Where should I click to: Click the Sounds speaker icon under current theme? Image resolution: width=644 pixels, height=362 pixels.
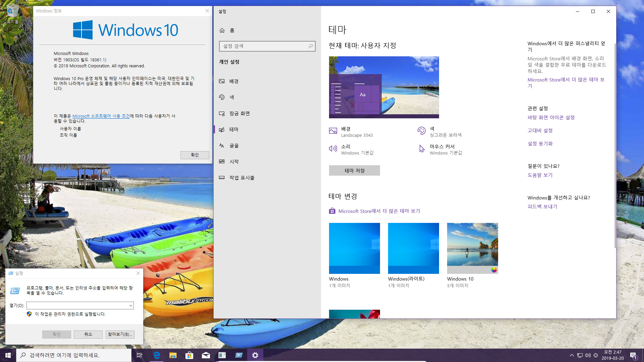tap(333, 148)
